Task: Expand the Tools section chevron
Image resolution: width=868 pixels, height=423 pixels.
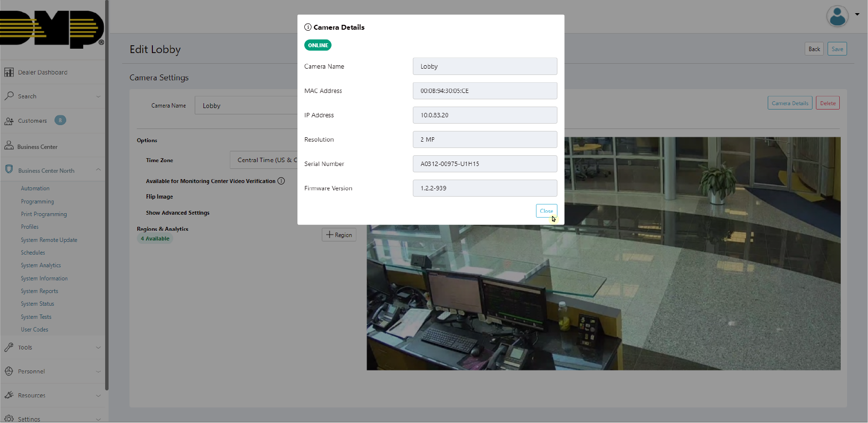Action: (98, 348)
